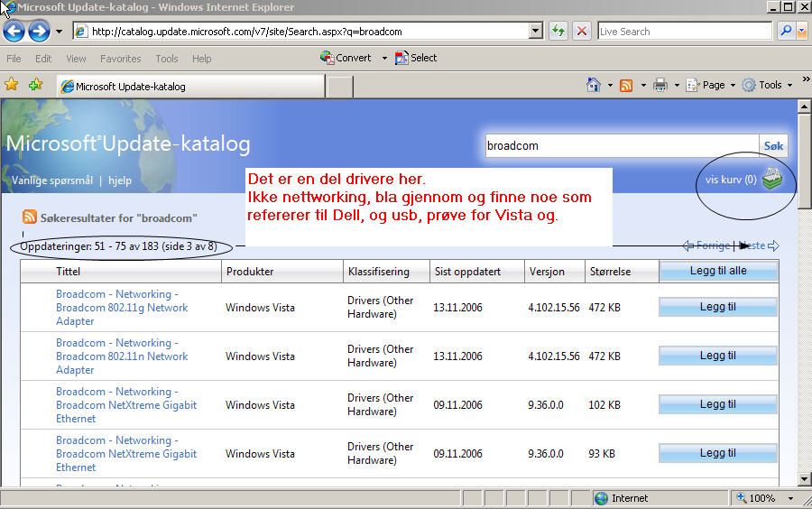The width and height of the screenshot is (812, 509).
Task: Expand the Convert dropdown arrow
Action: tap(384, 58)
